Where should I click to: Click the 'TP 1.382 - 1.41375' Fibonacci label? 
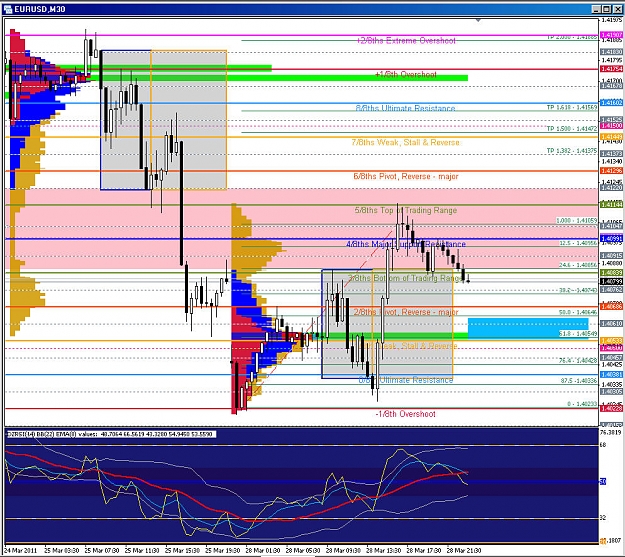(572, 151)
